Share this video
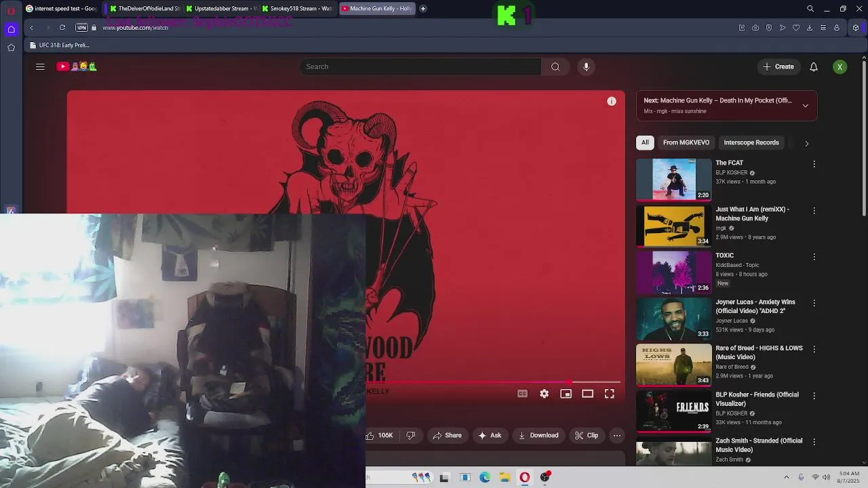The height and width of the screenshot is (488, 868). [447, 435]
